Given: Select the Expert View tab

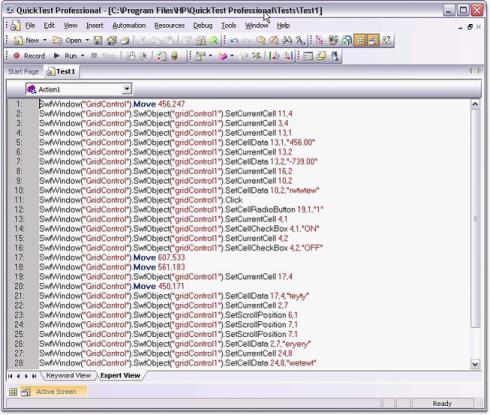Looking at the screenshot, I should pos(120,376).
